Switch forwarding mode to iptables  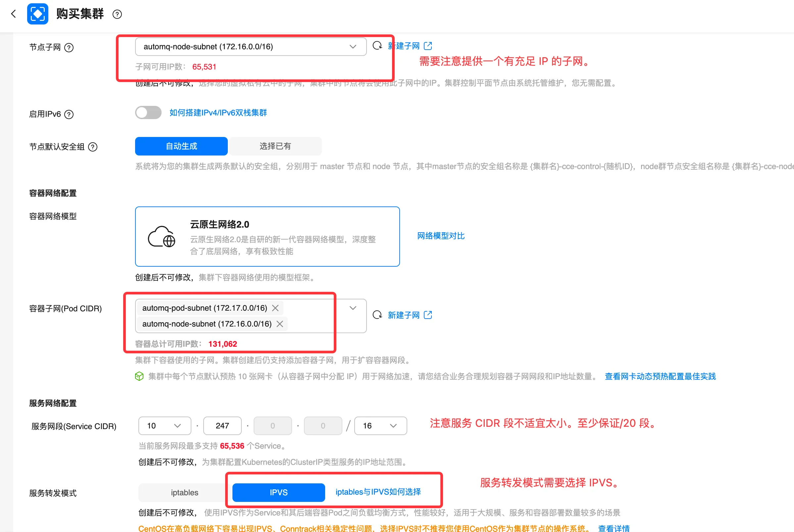[x=184, y=492]
